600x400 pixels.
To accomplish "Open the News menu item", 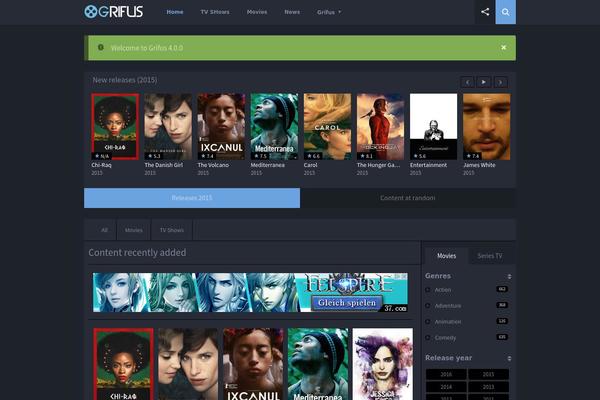I will pyautogui.click(x=292, y=12).
